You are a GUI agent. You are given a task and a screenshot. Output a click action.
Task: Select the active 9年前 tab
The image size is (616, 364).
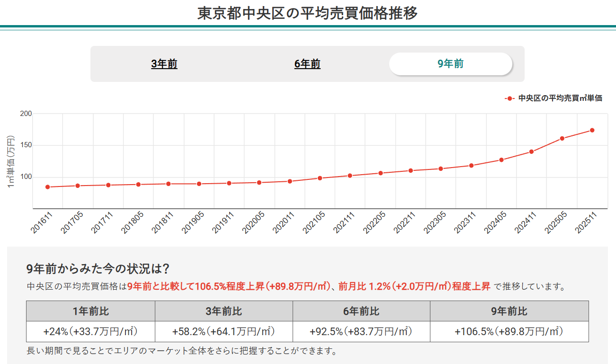click(451, 63)
